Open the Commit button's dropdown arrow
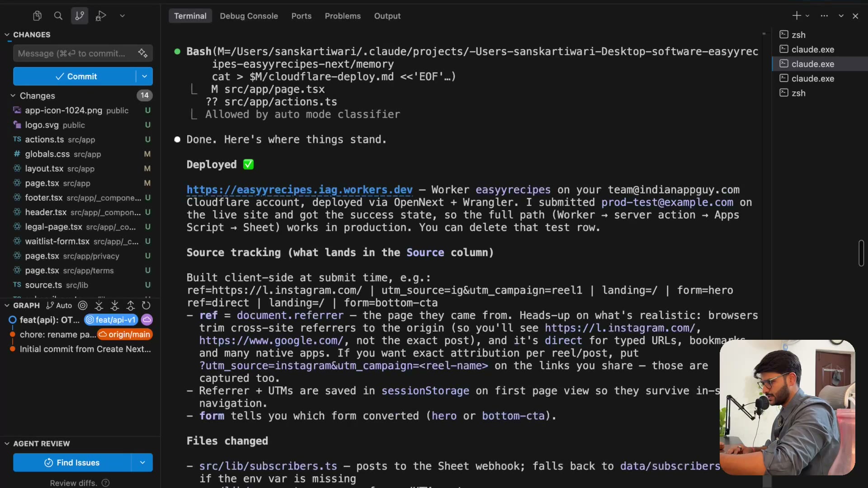 point(145,76)
